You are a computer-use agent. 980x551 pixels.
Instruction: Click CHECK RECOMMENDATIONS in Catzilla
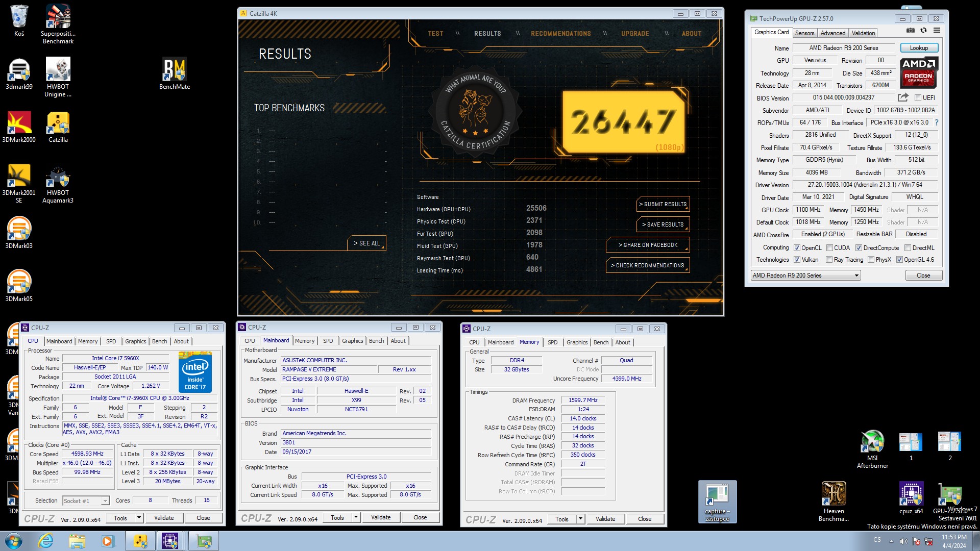[x=648, y=265]
